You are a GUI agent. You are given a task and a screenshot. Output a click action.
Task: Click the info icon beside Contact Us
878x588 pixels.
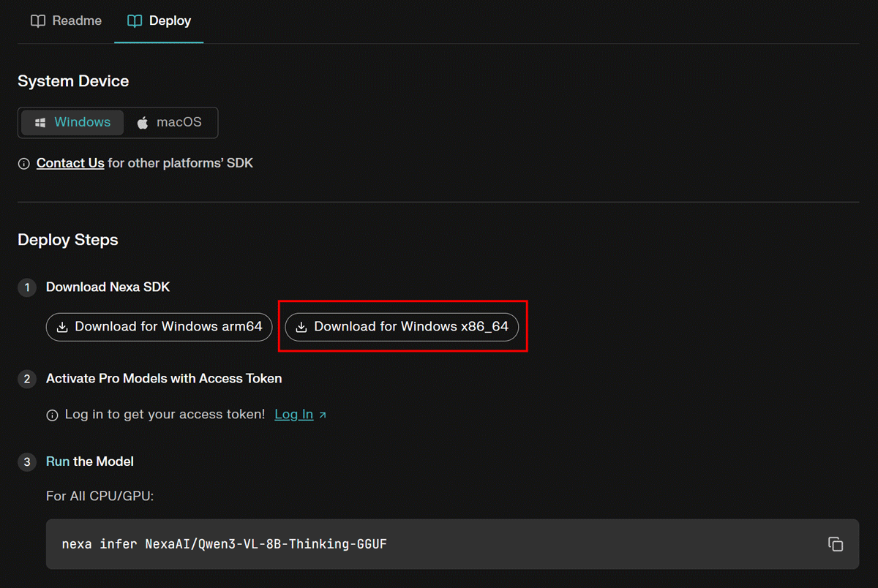click(24, 164)
